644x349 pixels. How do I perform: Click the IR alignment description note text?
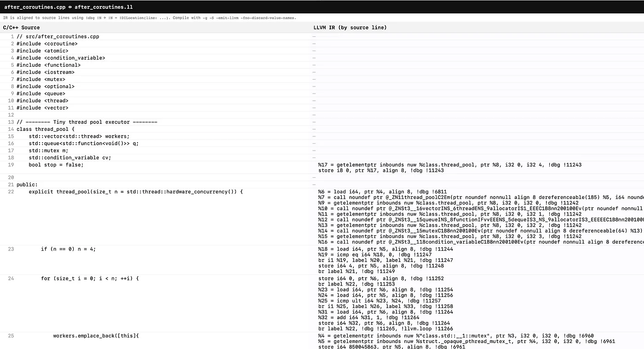[149, 18]
